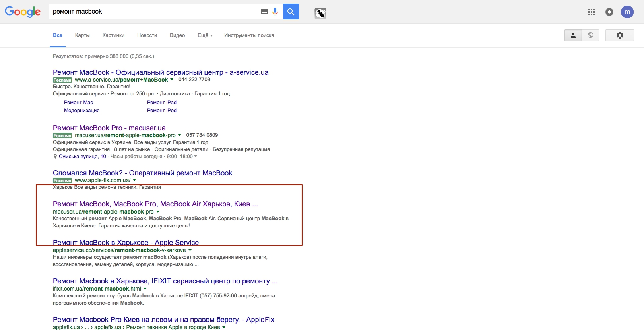The image size is (644, 330).
Task: Open IFIXIT сервисный центр result
Action: tap(165, 281)
